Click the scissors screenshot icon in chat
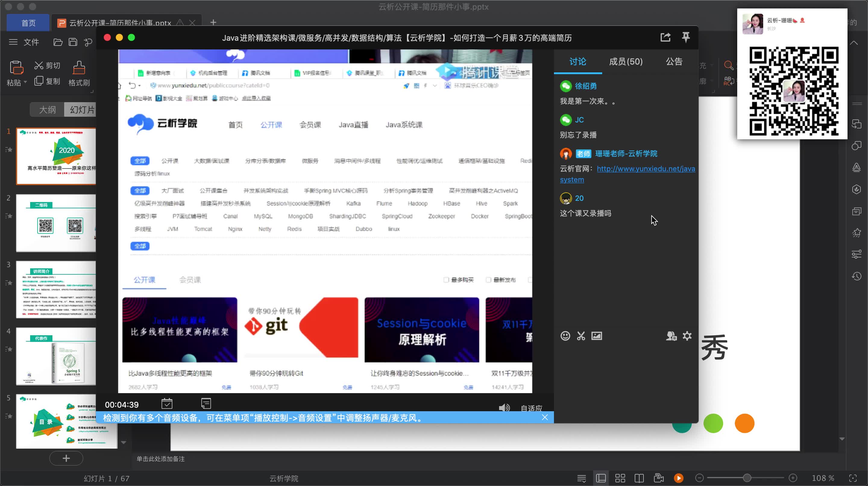Image resolution: width=868 pixels, height=486 pixels. pos(581,336)
